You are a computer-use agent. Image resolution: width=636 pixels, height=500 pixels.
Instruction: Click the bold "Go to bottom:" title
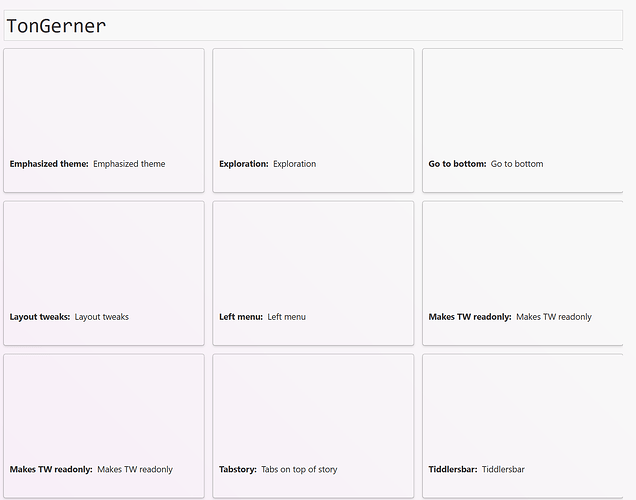(x=457, y=164)
